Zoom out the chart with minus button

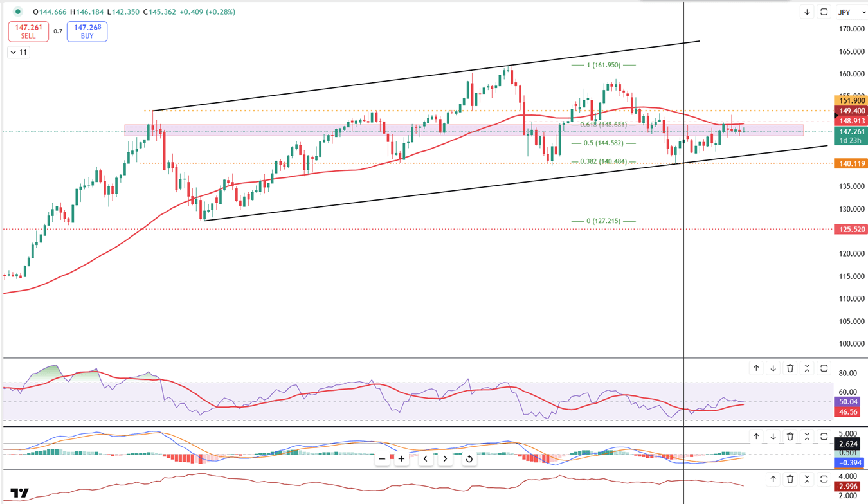pyautogui.click(x=382, y=459)
